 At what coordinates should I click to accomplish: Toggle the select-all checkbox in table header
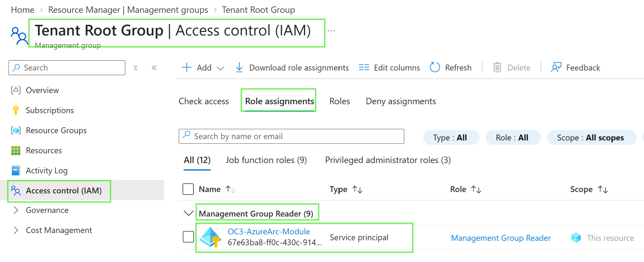188,189
